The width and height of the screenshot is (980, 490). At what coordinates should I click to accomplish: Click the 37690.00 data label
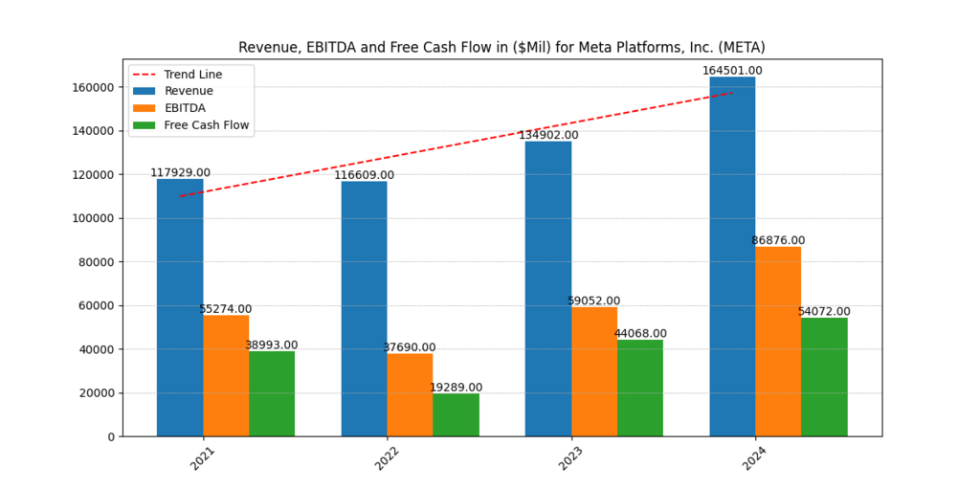coord(410,347)
